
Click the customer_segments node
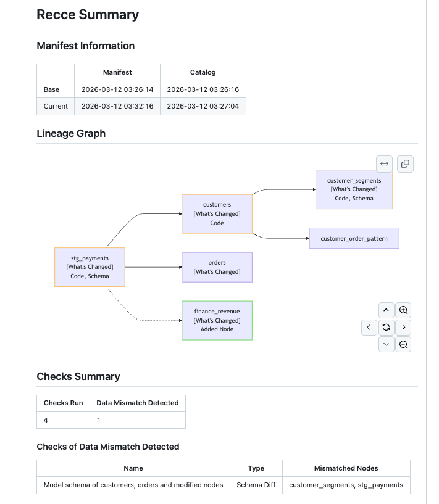point(354,189)
